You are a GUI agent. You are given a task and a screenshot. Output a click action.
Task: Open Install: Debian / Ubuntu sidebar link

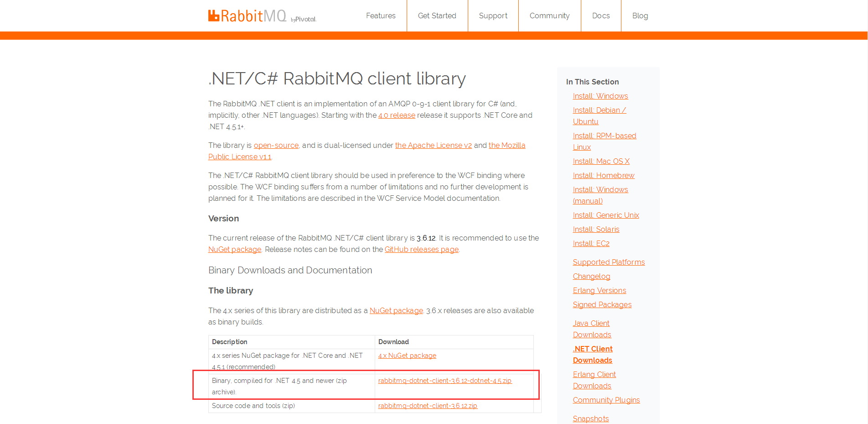click(x=599, y=116)
